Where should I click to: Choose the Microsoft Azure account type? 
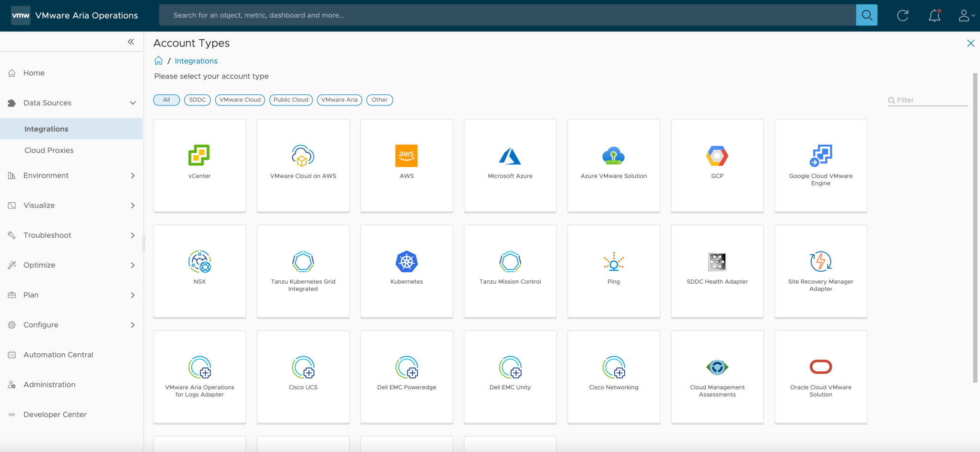tap(510, 165)
